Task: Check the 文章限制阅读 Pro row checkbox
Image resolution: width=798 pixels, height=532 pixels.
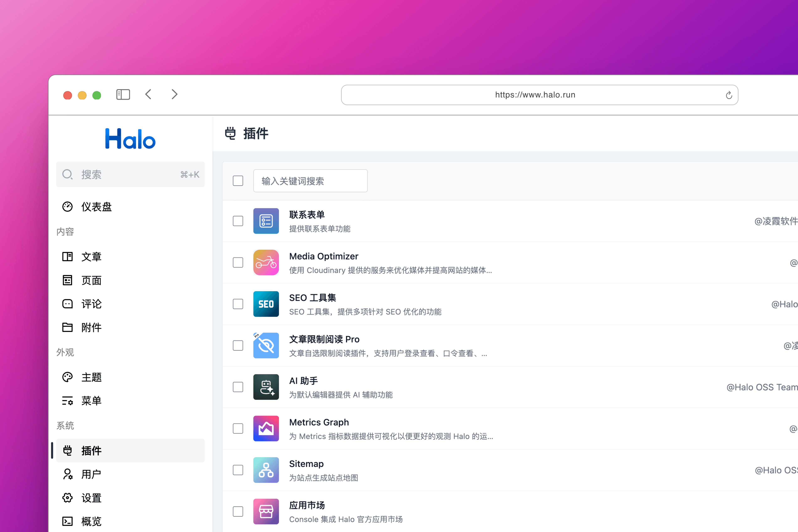Action: 238,345
